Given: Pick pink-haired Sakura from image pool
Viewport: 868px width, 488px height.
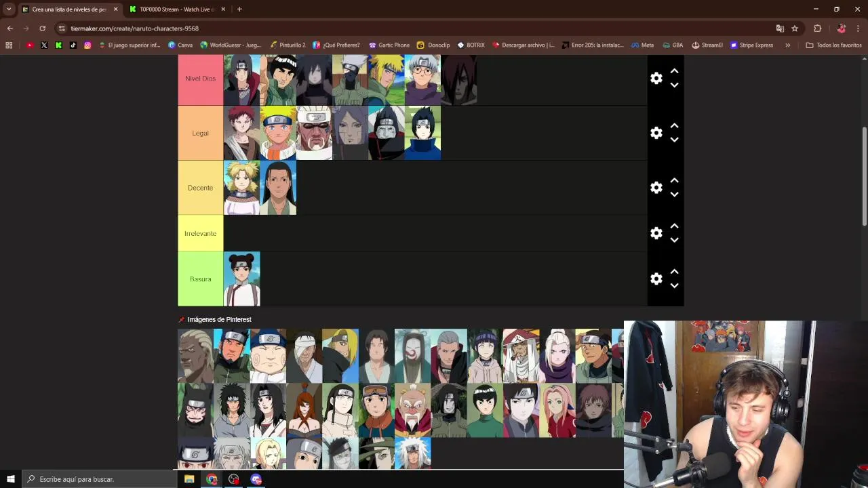Looking at the screenshot, I should coord(557,411).
